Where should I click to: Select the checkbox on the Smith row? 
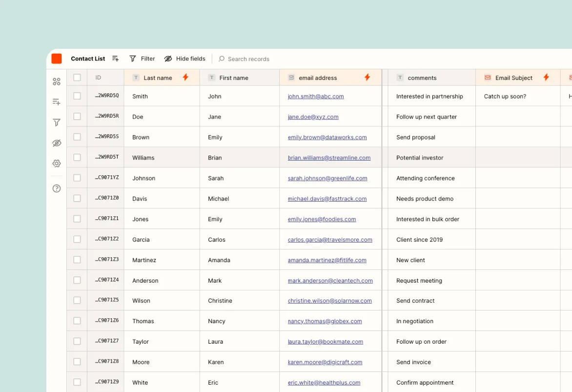coord(77,96)
